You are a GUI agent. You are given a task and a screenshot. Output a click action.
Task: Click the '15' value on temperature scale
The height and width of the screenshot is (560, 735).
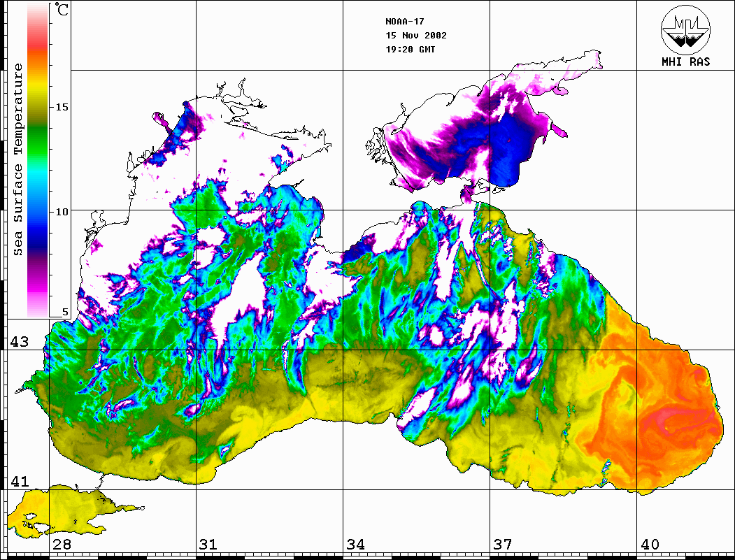62,107
